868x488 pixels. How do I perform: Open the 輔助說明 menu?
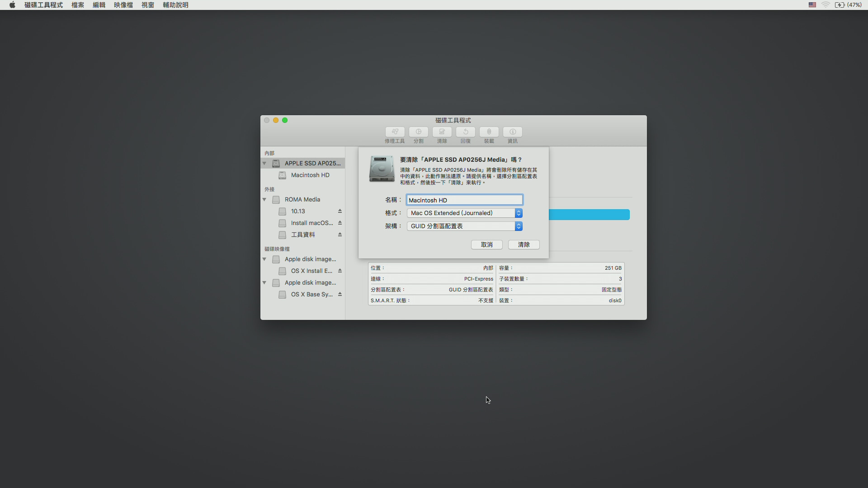[175, 5]
